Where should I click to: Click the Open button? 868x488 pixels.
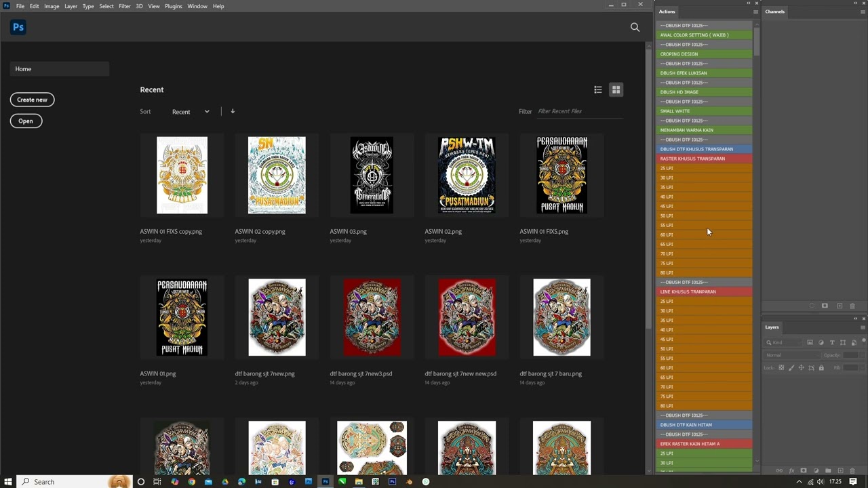point(26,121)
